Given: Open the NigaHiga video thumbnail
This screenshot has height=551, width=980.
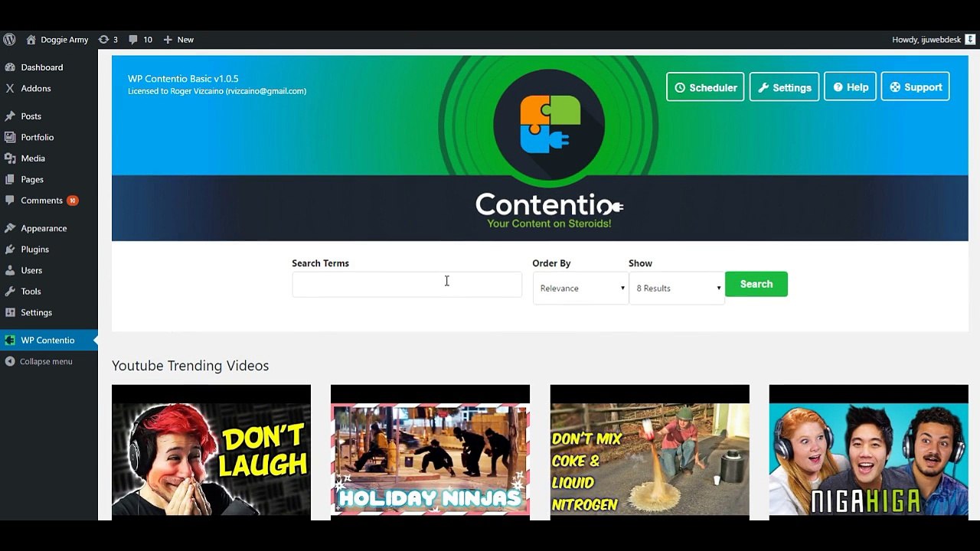Looking at the screenshot, I should click(868, 452).
